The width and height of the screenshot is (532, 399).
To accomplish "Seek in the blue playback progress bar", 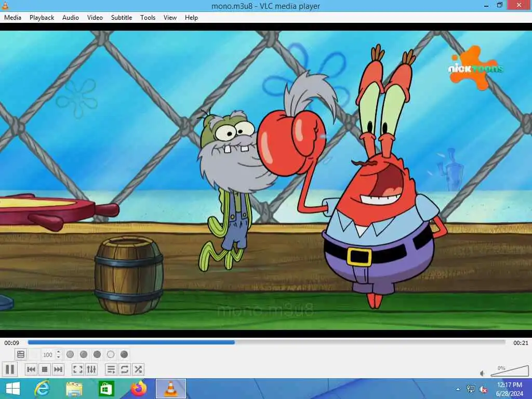I will click(x=267, y=342).
